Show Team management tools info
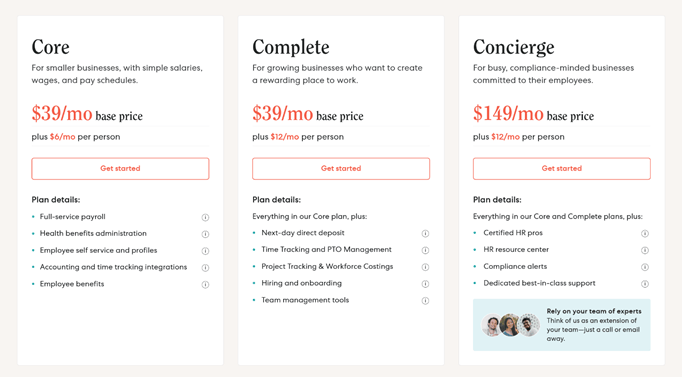682x377 pixels. coord(425,300)
